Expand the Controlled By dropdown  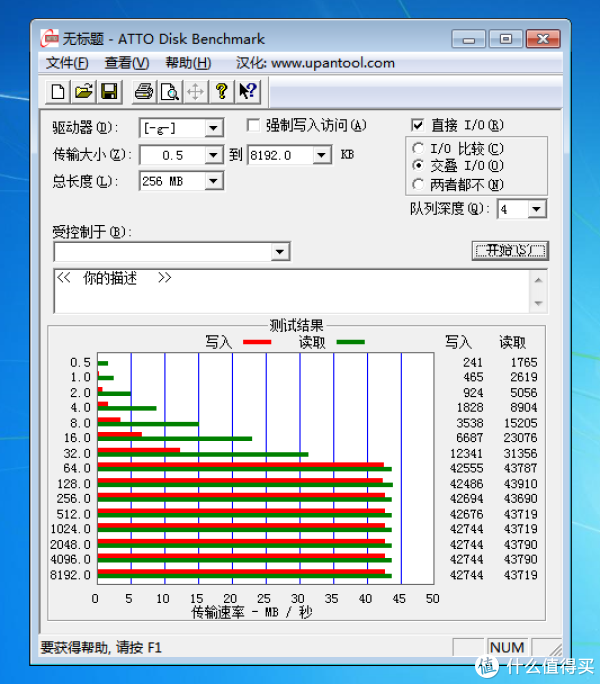point(280,252)
